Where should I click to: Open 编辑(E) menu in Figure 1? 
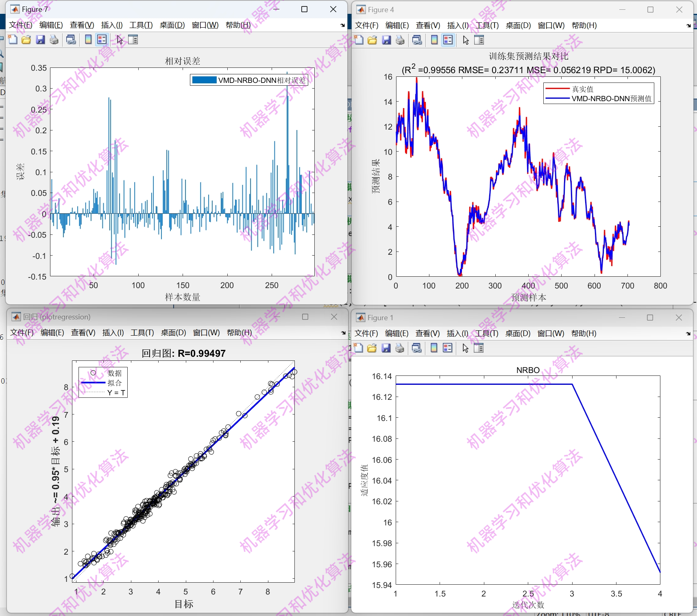click(x=397, y=334)
